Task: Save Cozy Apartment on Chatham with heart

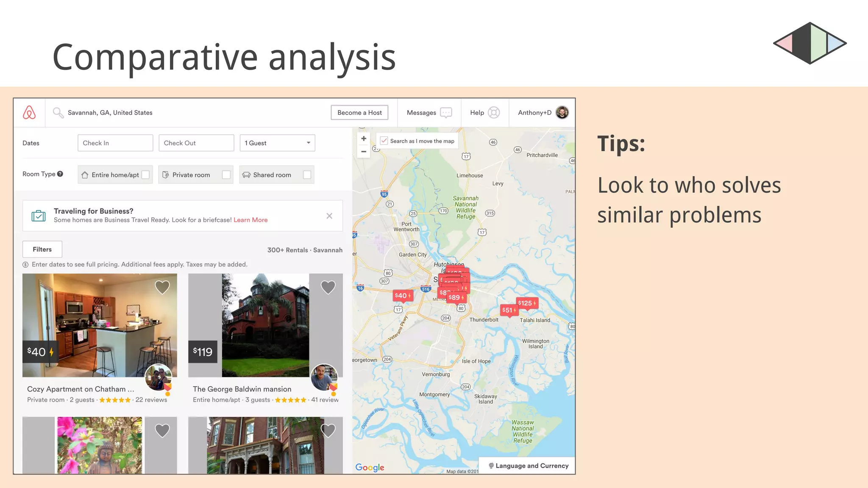Action: (x=162, y=287)
